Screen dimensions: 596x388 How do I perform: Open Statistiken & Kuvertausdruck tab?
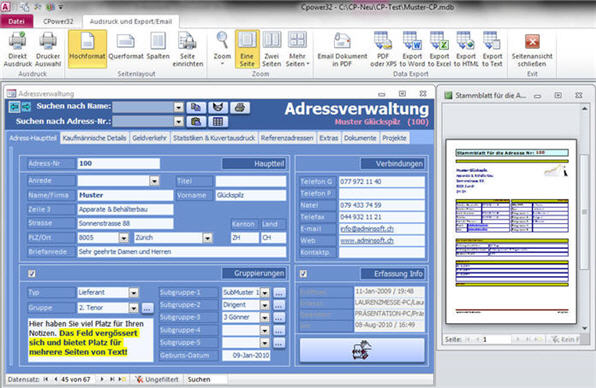click(x=214, y=138)
